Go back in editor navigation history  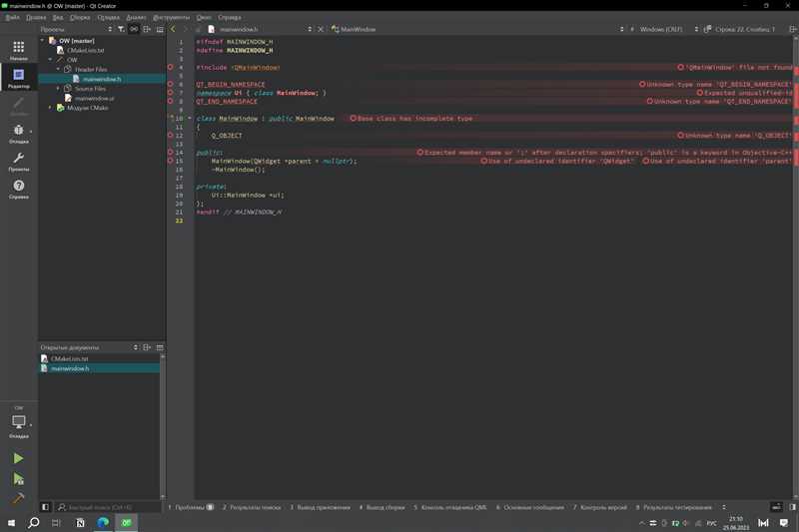click(x=173, y=29)
